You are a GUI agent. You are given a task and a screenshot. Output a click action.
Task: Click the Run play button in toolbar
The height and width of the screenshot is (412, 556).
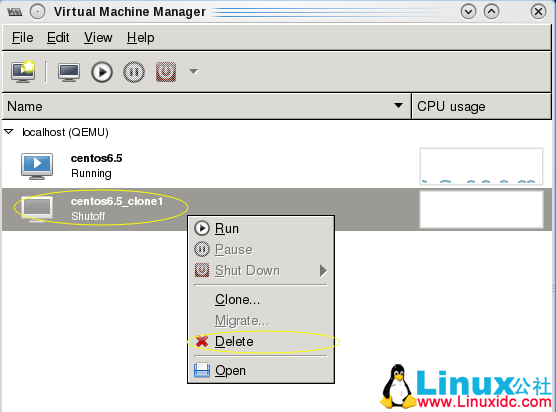102,72
